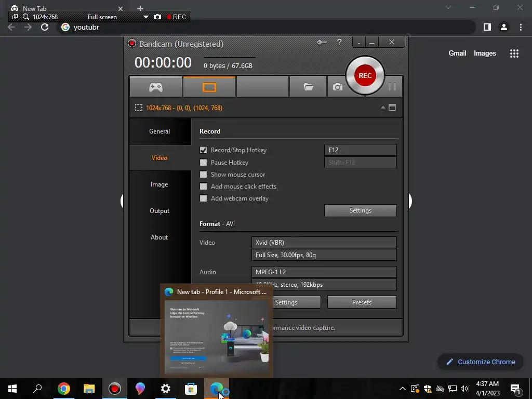Click the rectangle area selection dotted icon
This screenshot has height=399, width=532.
[x=138, y=108]
